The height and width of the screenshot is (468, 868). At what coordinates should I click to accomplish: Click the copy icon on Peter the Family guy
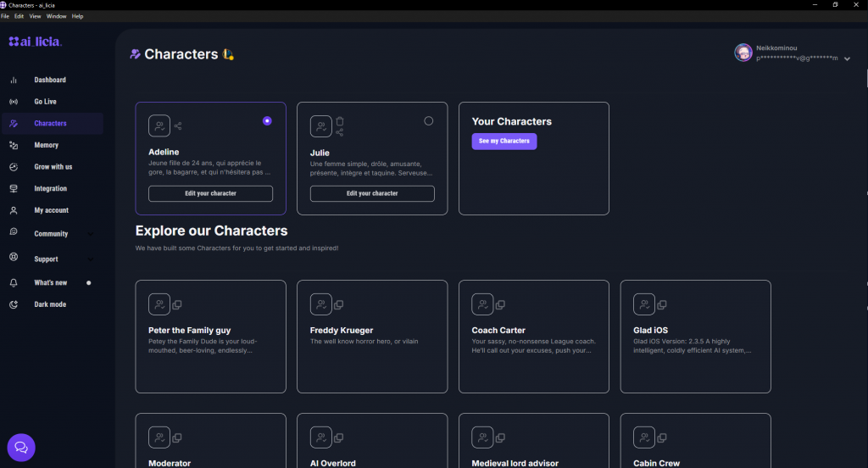click(x=177, y=304)
